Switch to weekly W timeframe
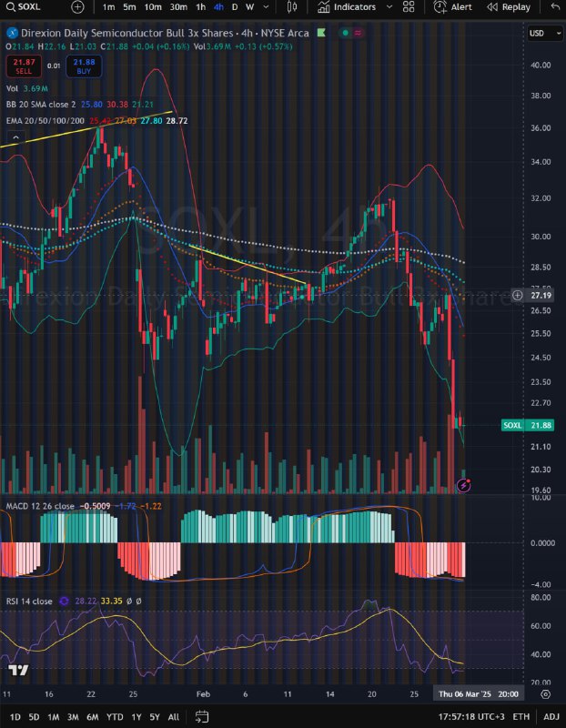Screen dimensions: 566x728 250,7
